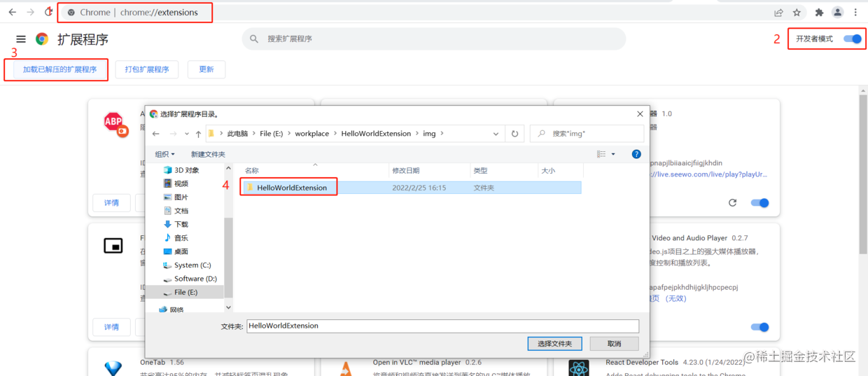Bookmark page with the star icon

[797, 12]
